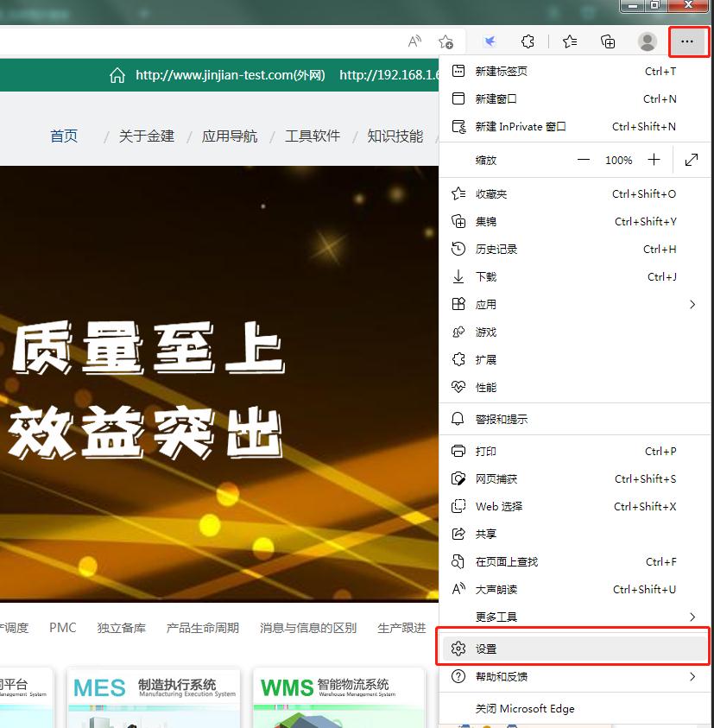The image size is (714, 728).
Task: Click the home icon on green bar
Action: click(117, 75)
